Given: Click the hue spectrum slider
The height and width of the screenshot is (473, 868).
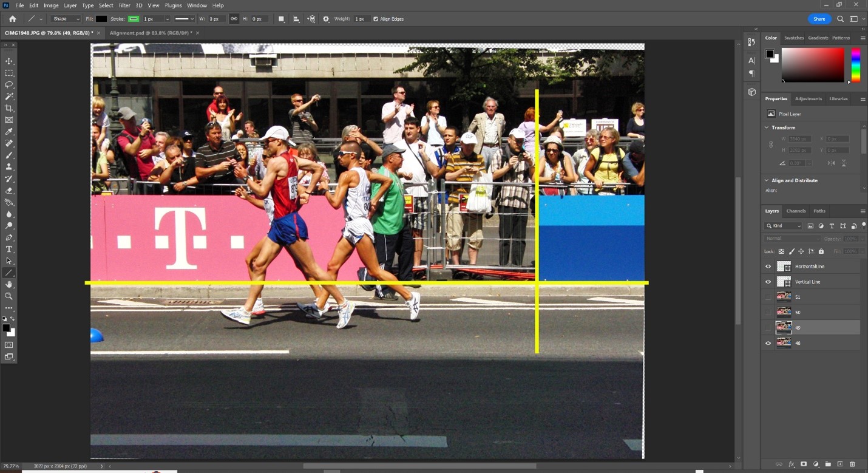Looking at the screenshot, I should click(855, 65).
